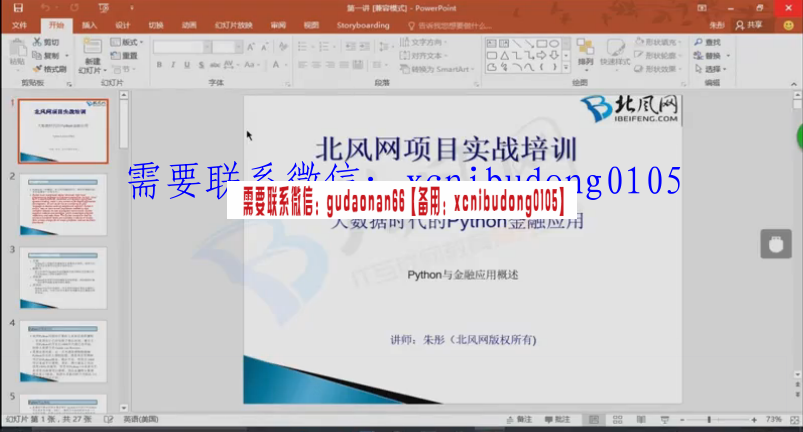
Task: Toggle Bold formatting B
Action: [159, 64]
